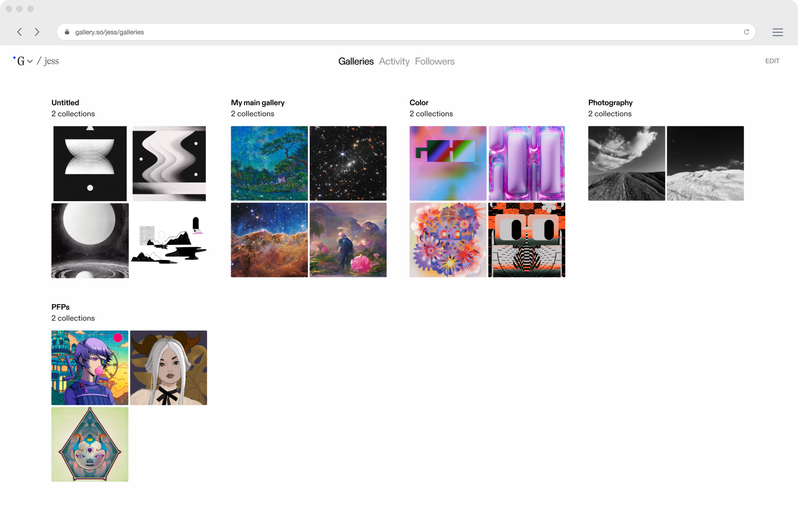Open the jess profile link
The height and width of the screenshot is (532, 798).
click(x=51, y=61)
